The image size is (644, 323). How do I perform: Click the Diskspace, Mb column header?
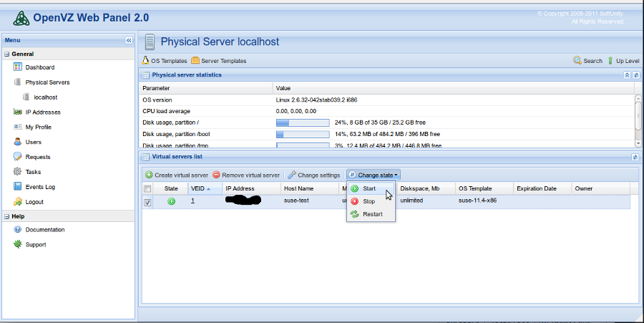click(426, 188)
